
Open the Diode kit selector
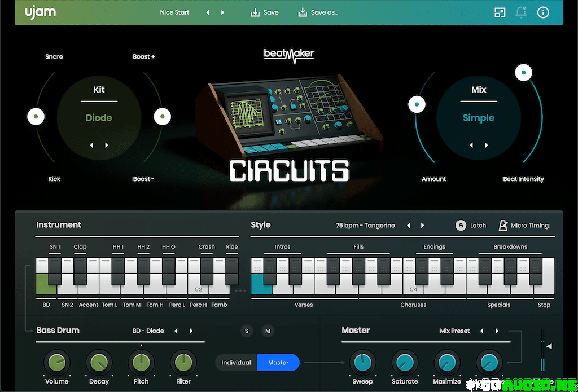point(99,118)
